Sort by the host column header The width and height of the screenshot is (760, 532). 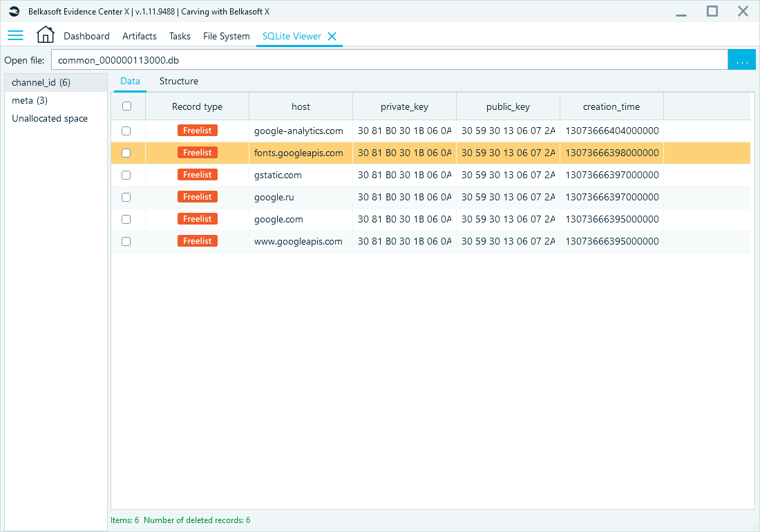pyautogui.click(x=301, y=106)
